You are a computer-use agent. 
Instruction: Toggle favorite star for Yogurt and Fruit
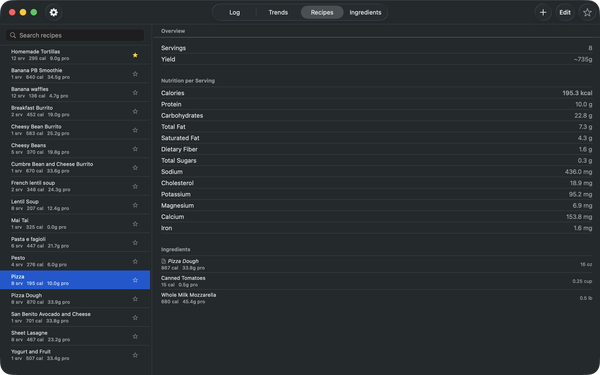(135, 355)
